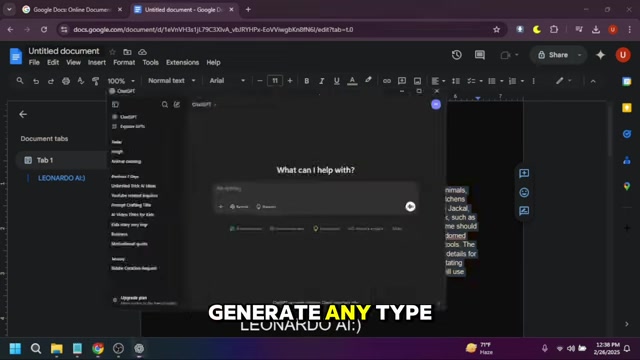Open the Extensions menu
Image resolution: width=640 pixels, height=360 pixels.
(x=182, y=62)
